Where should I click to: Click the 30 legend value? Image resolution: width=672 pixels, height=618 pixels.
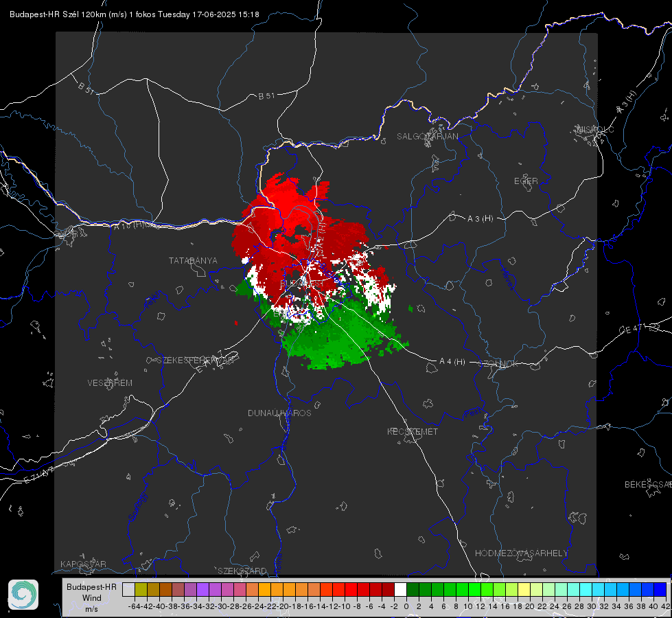coord(592,606)
